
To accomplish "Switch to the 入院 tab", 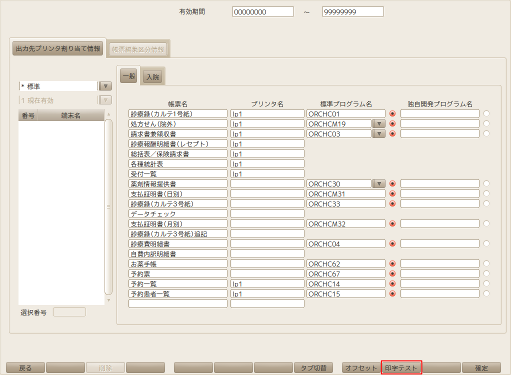I will [153, 77].
